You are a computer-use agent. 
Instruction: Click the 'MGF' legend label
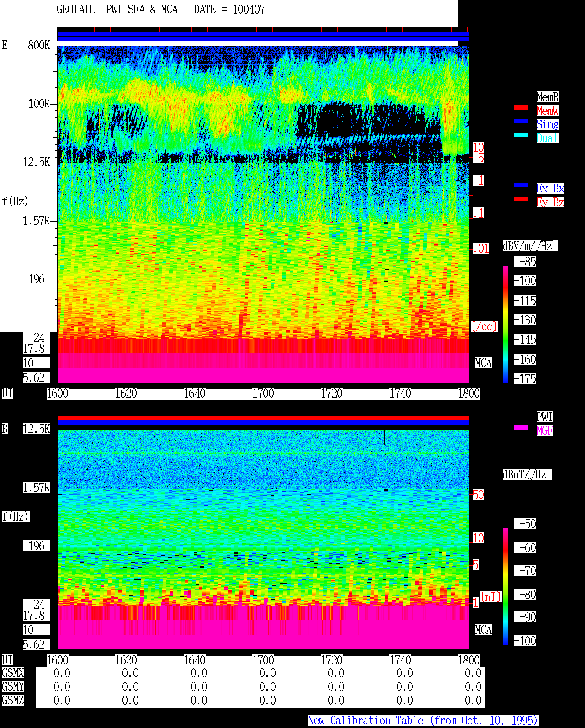545,430
